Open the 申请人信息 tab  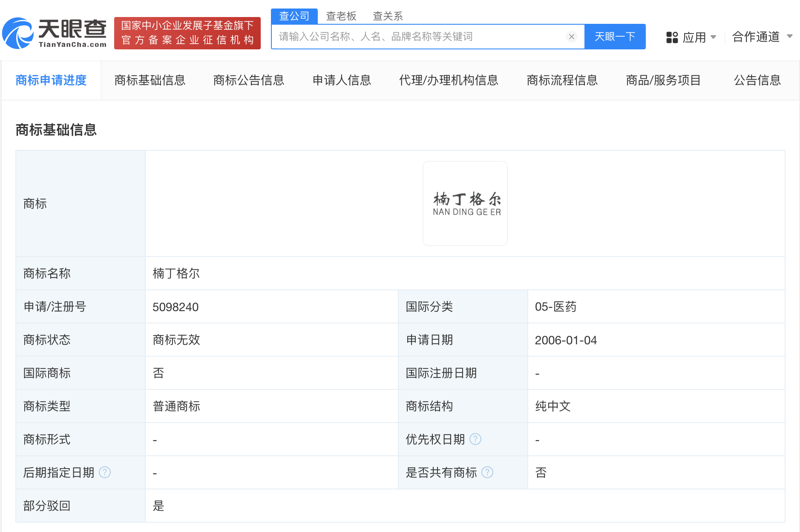(x=342, y=80)
